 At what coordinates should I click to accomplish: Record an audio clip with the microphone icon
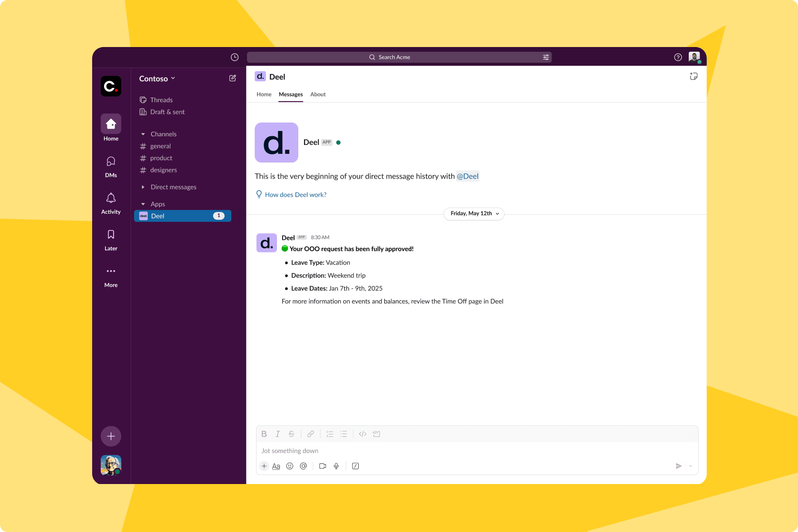click(336, 466)
